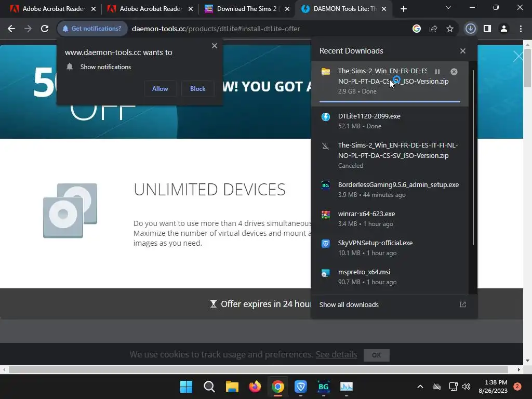
Task: Open the Chrome three-dot menu
Action: click(521, 29)
